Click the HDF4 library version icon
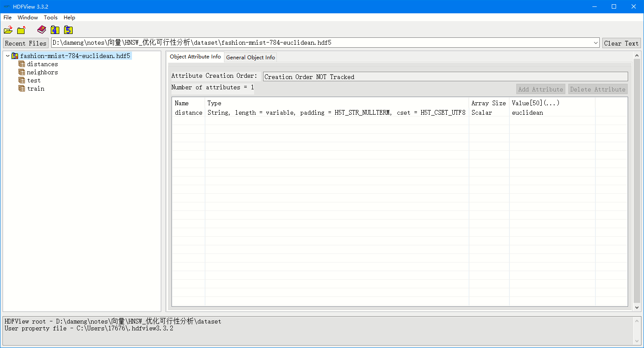Image resolution: width=644 pixels, height=348 pixels. 55,30
